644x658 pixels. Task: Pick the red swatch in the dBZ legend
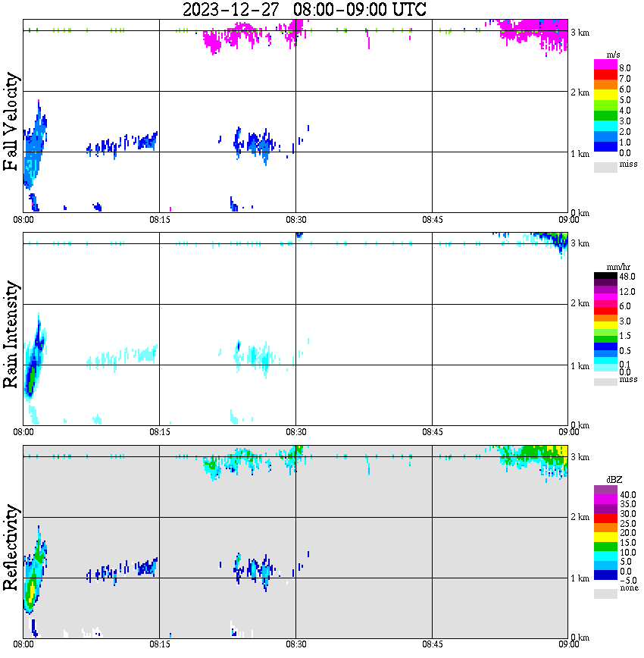(x=605, y=518)
